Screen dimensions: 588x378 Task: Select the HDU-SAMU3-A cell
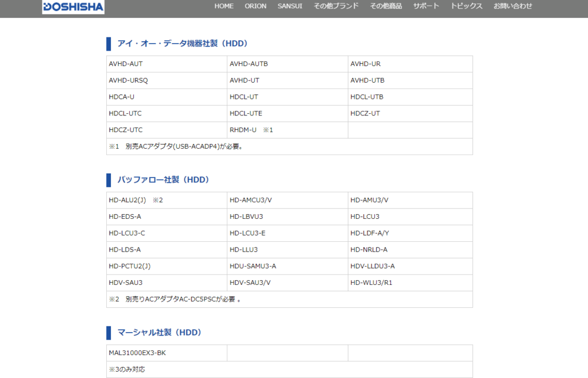coord(287,266)
